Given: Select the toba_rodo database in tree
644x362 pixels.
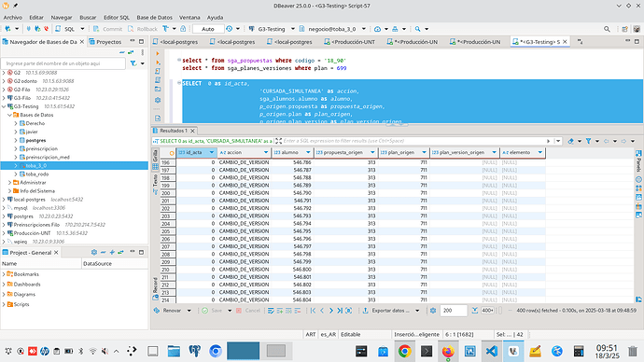Looking at the screenshot, I should [x=37, y=174].
